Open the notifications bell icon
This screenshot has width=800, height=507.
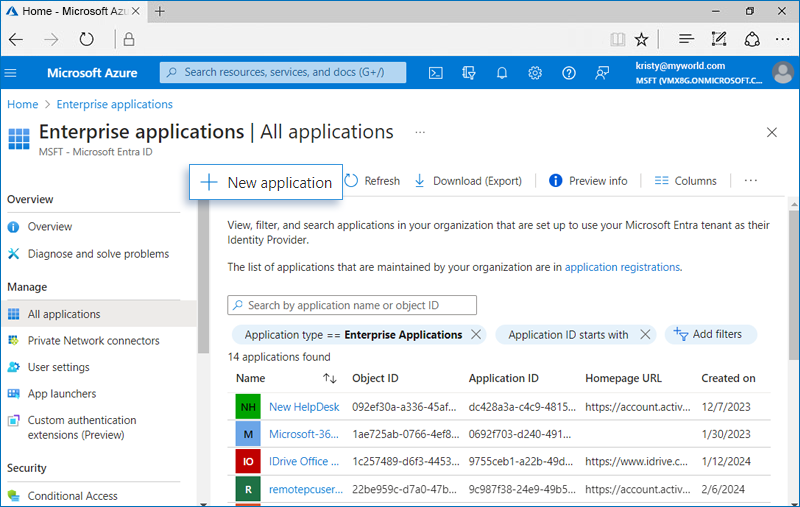[502, 73]
